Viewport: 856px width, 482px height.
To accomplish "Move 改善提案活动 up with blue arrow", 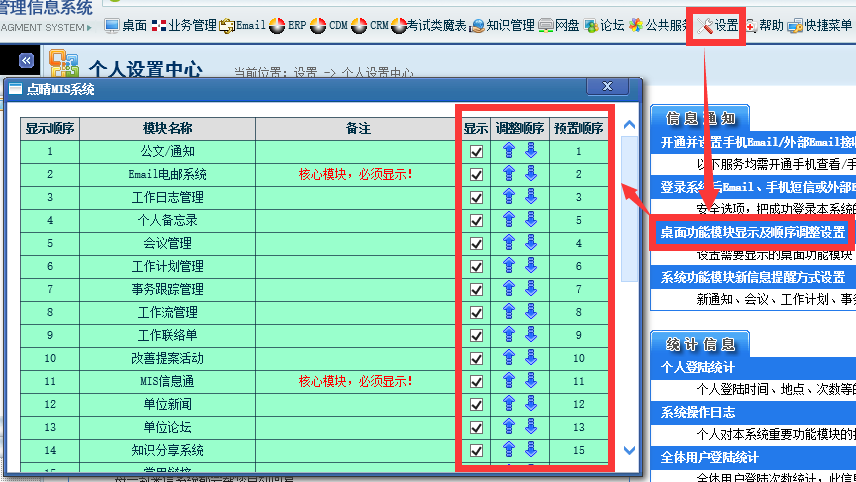I will [x=508, y=358].
